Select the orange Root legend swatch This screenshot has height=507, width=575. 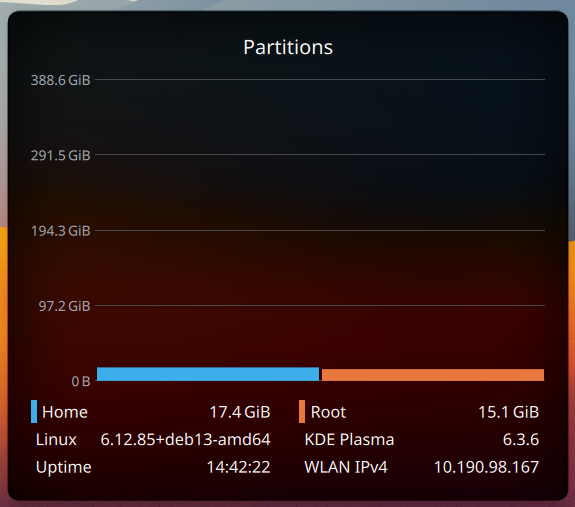[x=302, y=412]
